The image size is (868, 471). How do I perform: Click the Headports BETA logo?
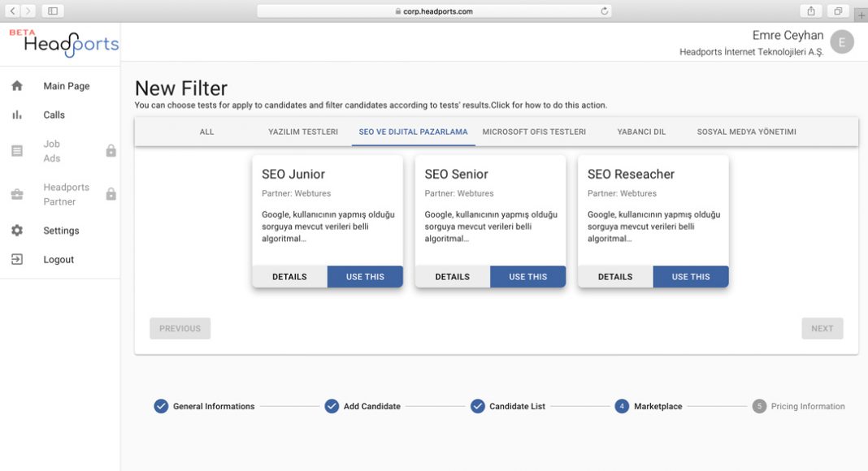point(63,42)
